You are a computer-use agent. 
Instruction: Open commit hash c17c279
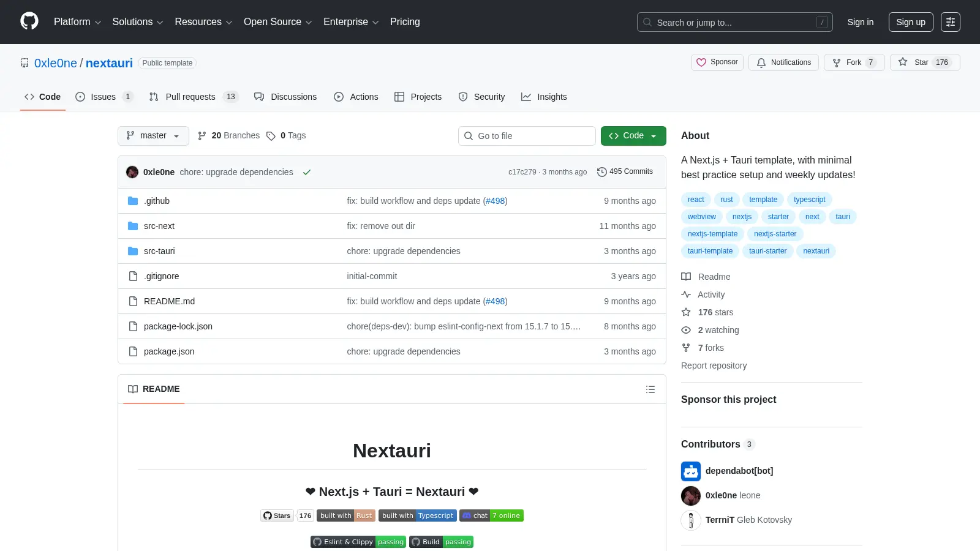pos(522,172)
